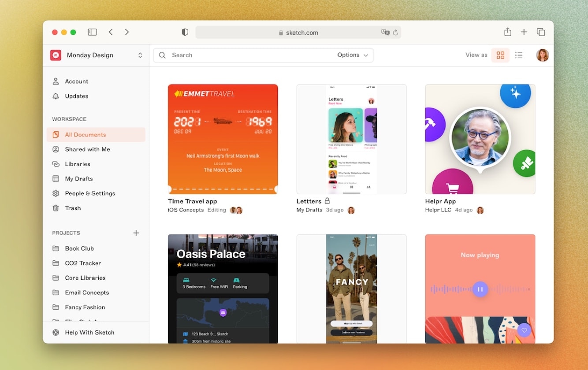
Task: Show tab overview icon
Action: point(541,32)
